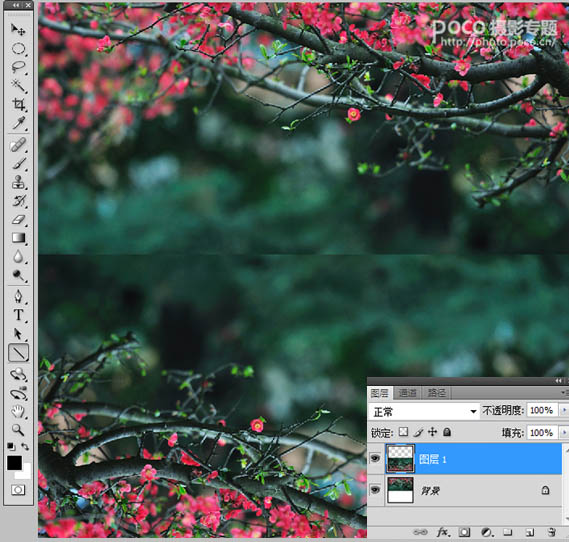Select the Blur tool

click(x=18, y=257)
